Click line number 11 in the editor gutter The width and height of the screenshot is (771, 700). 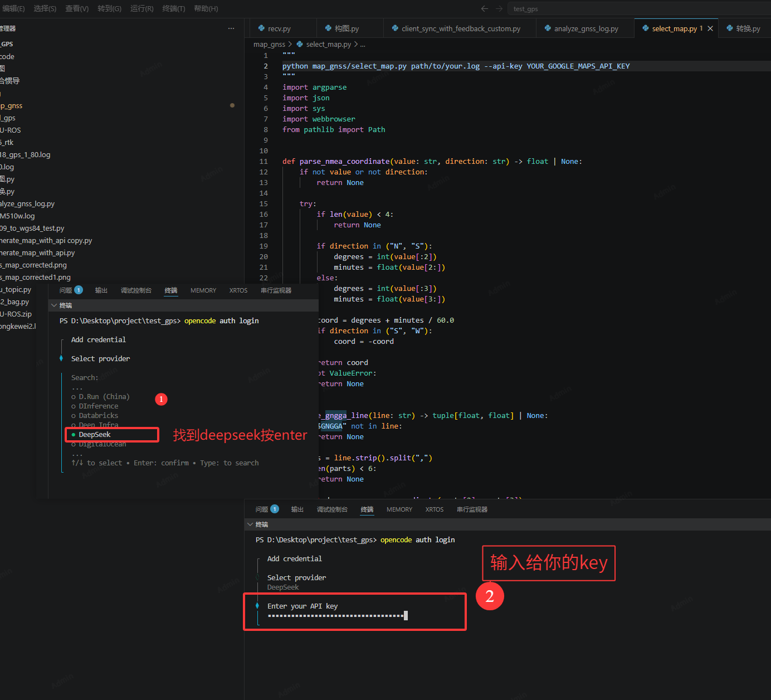263,162
